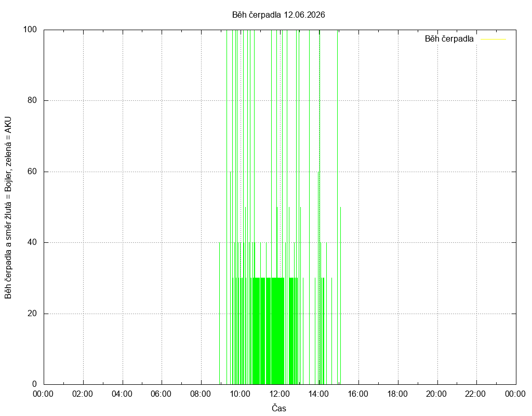The image size is (532, 416).
Task: Click the x-axis time 18:00
Action: 397,394
